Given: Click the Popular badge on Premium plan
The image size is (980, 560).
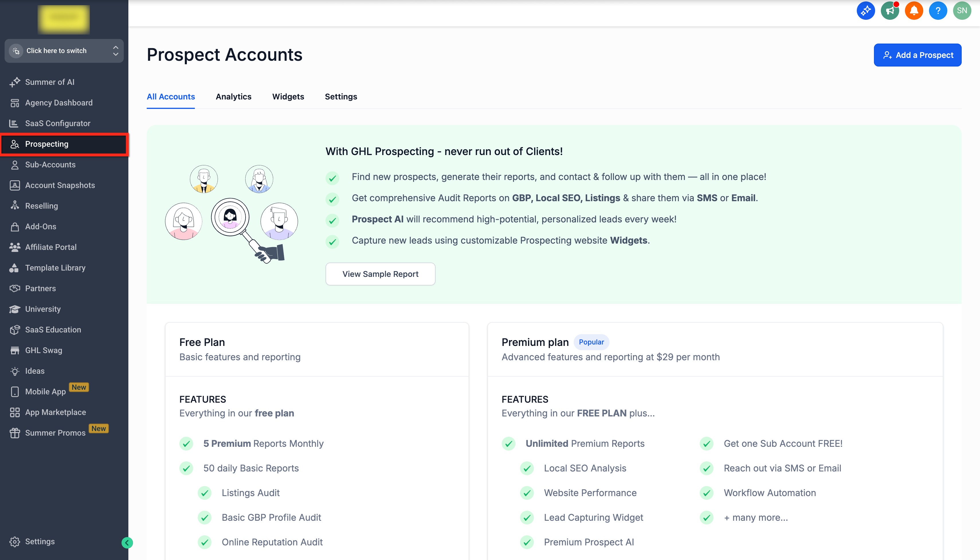Looking at the screenshot, I should pyautogui.click(x=591, y=342).
